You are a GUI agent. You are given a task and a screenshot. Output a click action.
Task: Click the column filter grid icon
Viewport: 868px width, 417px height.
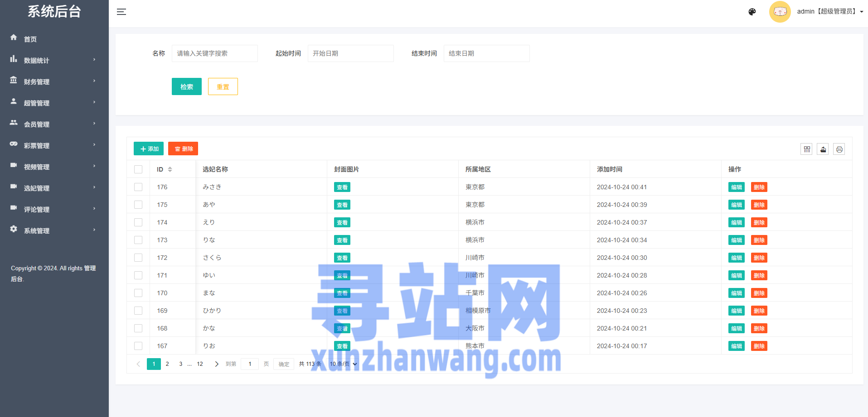(806, 149)
